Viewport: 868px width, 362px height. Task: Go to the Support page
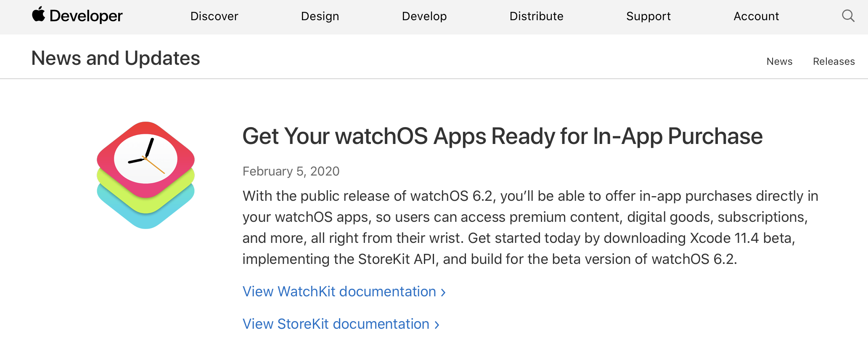pyautogui.click(x=648, y=16)
